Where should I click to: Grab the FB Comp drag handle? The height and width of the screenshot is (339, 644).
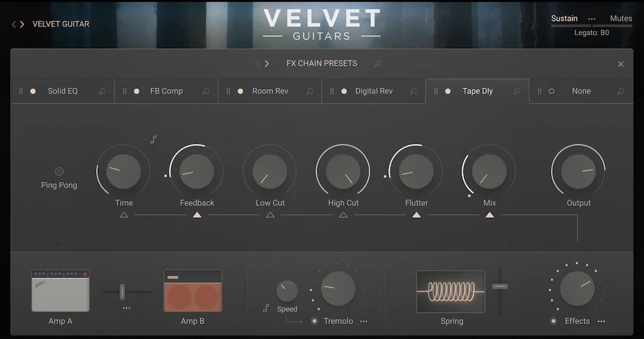(x=125, y=91)
